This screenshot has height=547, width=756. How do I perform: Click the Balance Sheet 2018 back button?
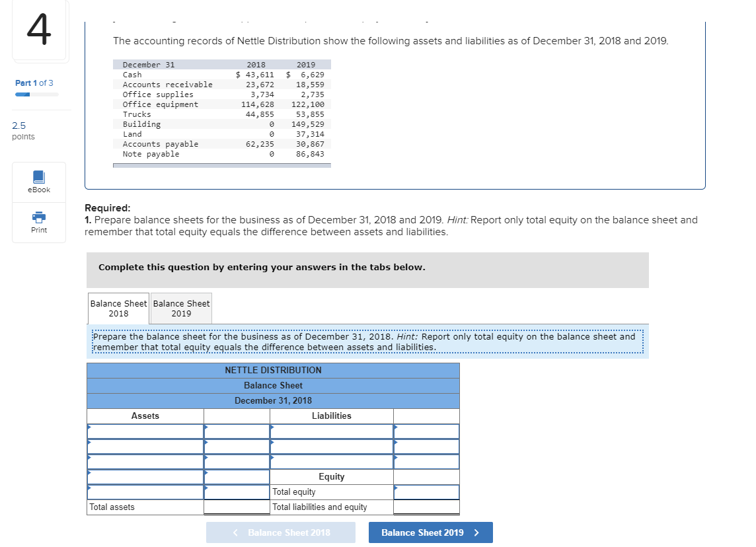point(281,532)
